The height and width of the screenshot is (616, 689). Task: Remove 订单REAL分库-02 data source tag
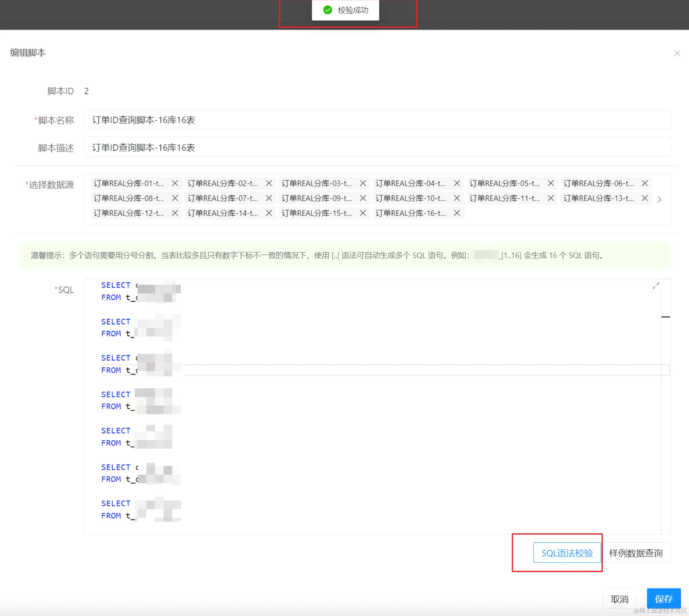pyautogui.click(x=269, y=183)
